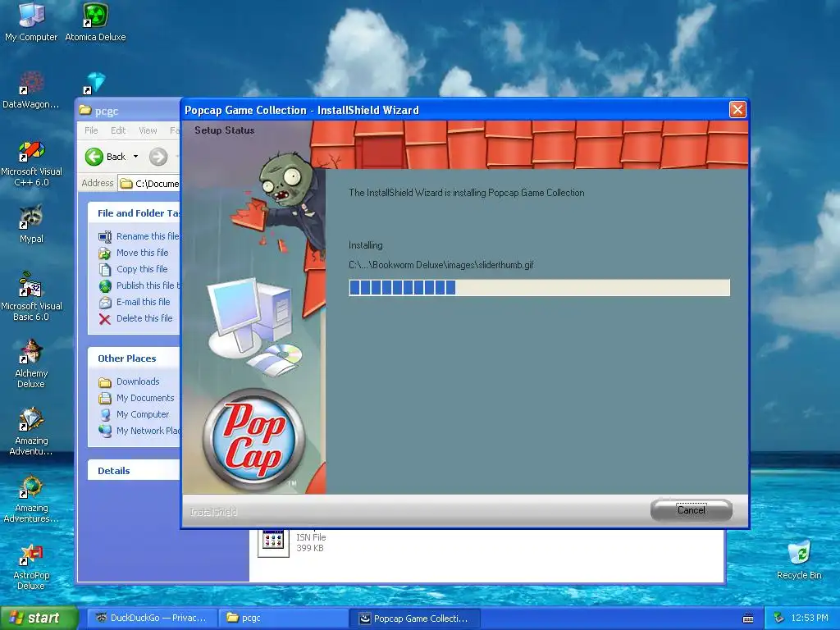840x630 pixels.
Task: Click the 12:53 PM clock
Action: coord(810,619)
